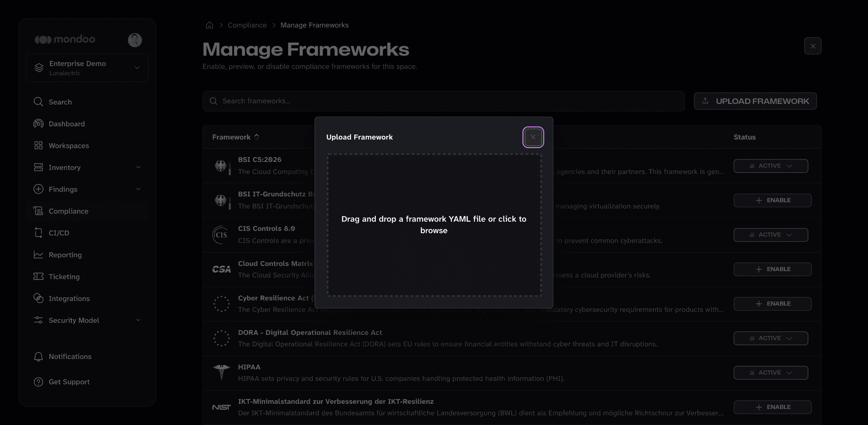Open ACTIVE dropdown for HIPAA framework

771,372
